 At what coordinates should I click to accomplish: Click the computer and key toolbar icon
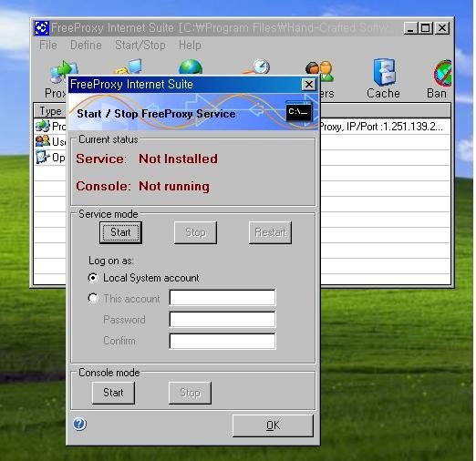tap(129, 67)
